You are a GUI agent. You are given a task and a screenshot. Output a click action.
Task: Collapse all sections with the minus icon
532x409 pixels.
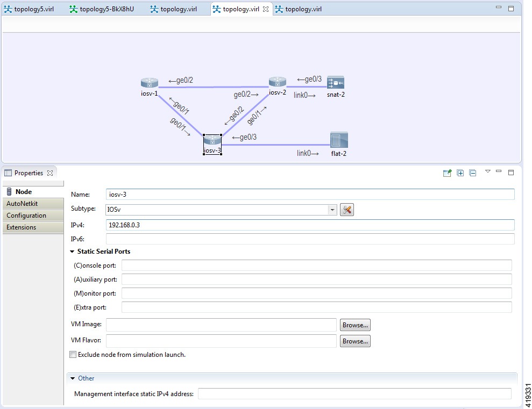(472, 173)
